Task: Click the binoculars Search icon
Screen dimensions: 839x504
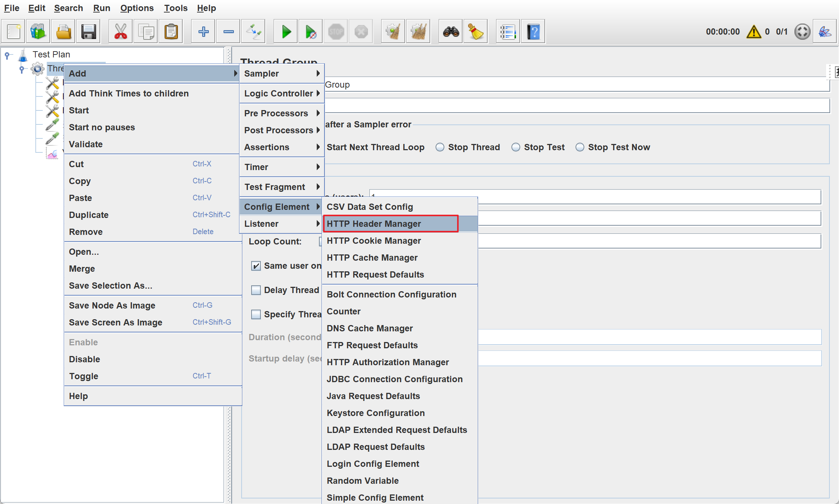Action: coord(451,32)
